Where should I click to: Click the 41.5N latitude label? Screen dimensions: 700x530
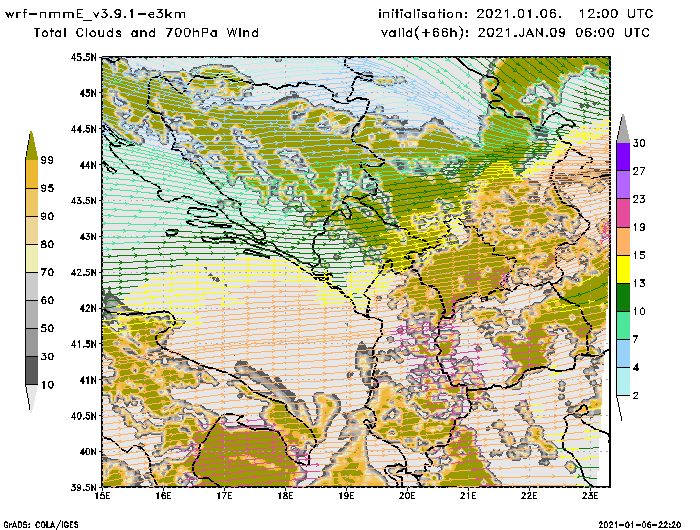click(x=83, y=344)
